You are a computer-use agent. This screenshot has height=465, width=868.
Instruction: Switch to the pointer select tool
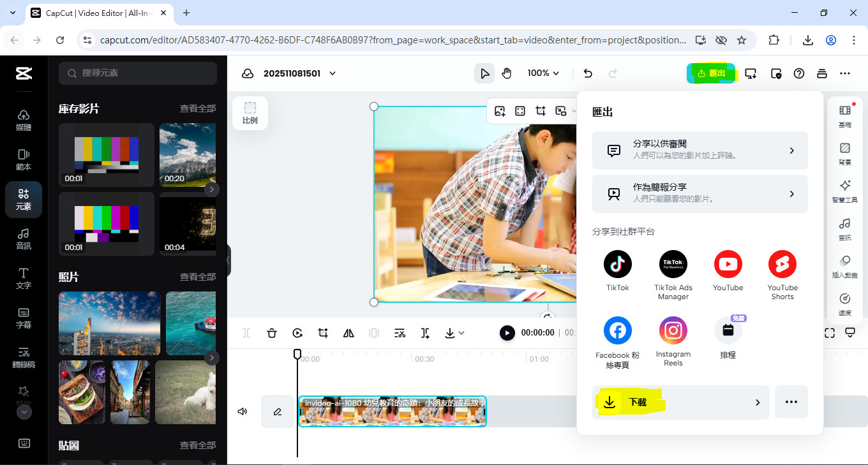tap(484, 73)
